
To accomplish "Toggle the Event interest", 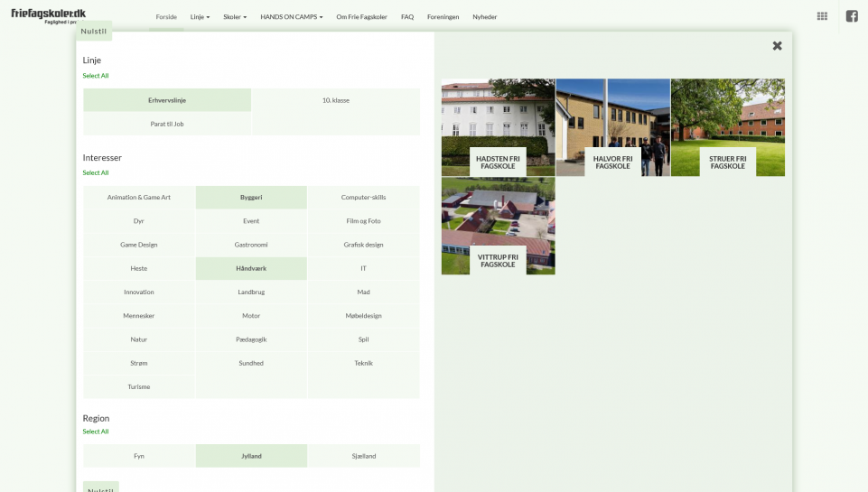I will click(x=251, y=221).
